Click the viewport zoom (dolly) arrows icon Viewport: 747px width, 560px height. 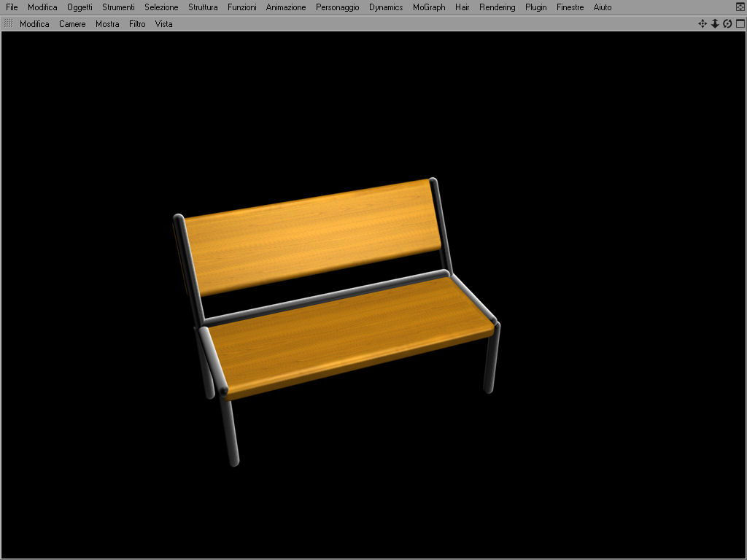(x=715, y=24)
